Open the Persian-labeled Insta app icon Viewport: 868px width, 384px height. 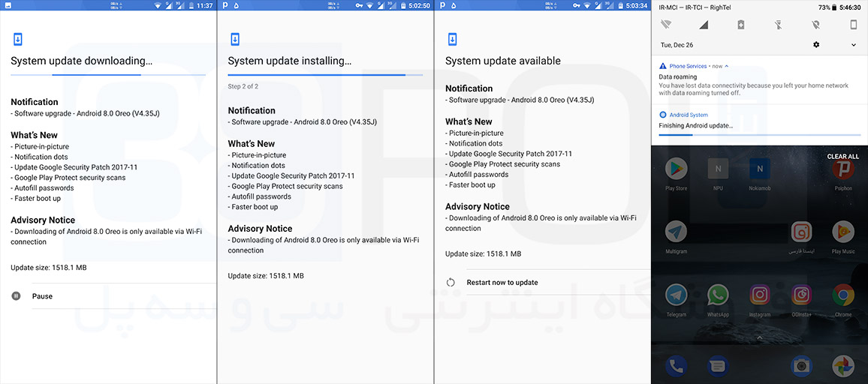(x=802, y=232)
